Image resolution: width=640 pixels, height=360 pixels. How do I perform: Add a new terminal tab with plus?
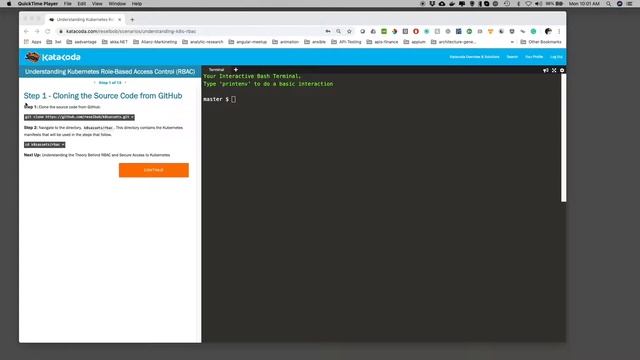[236, 70]
